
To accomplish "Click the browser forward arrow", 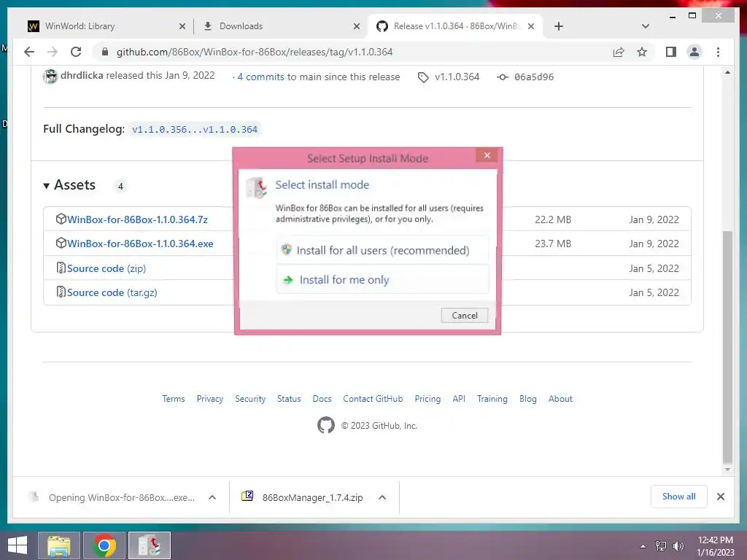I will click(x=53, y=52).
